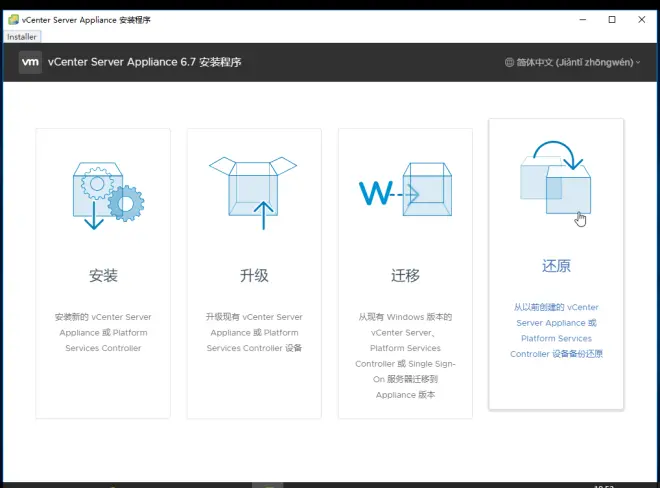Select the 安装 heading
Viewport: 660px width, 488px height.
tap(103, 276)
